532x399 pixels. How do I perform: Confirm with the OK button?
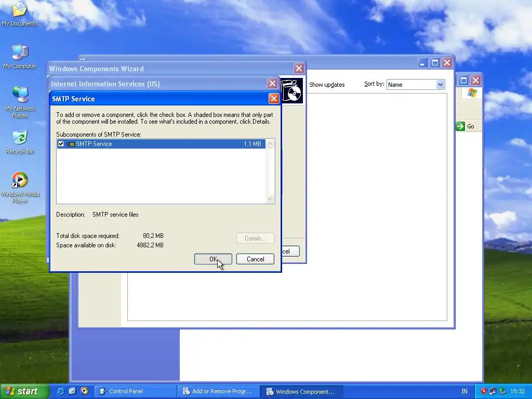point(213,259)
